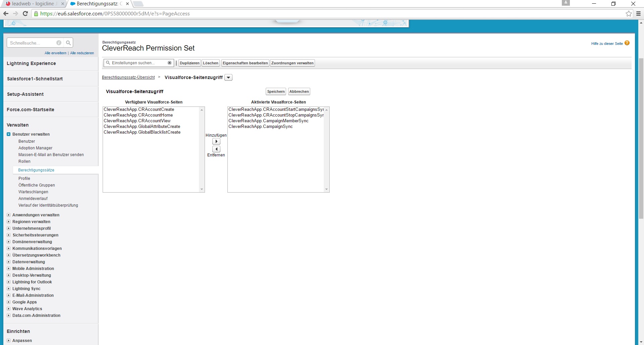The width and height of the screenshot is (644, 345).
Task: Select CleverReachApp.CRAccountView in available list
Action: coord(137,121)
